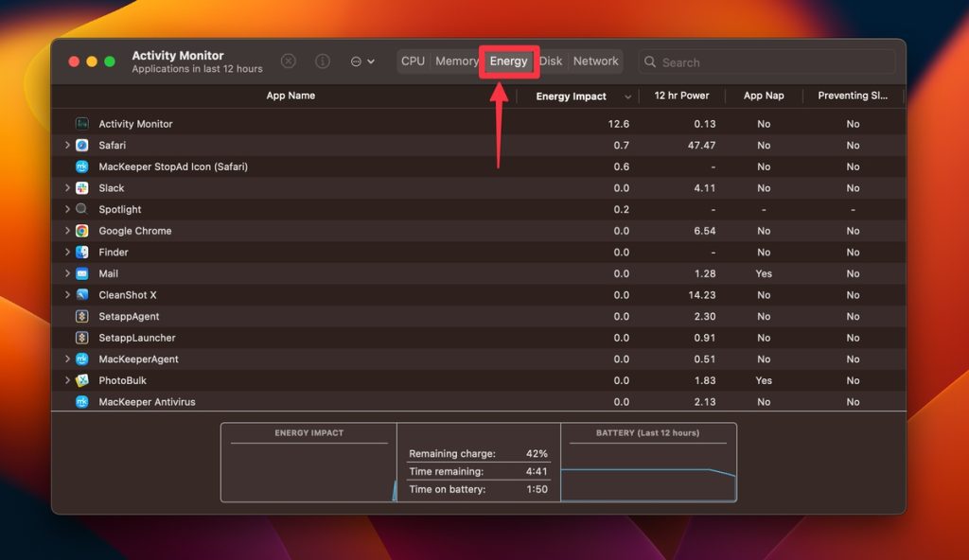The image size is (969, 560).
Task: Sort by Energy Impact column header
Action: click(571, 96)
